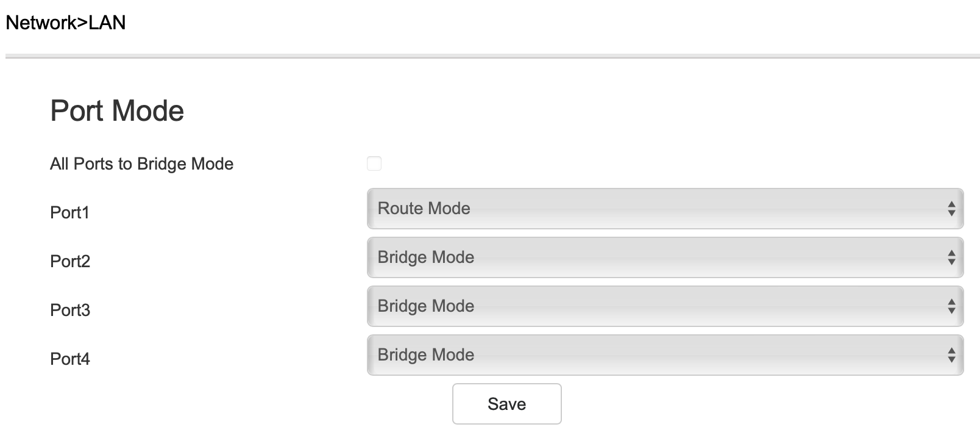Click the Port3 label
The width and height of the screenshot is (980, 438).
point(70,311)
